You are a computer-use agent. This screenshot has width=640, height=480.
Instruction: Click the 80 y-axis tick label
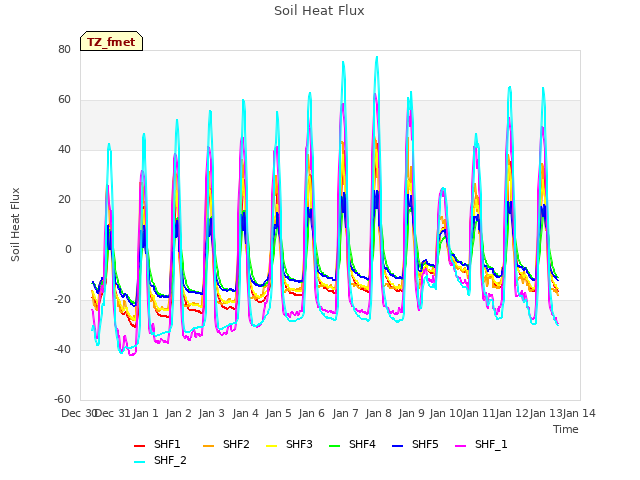(x=64, y=49)
